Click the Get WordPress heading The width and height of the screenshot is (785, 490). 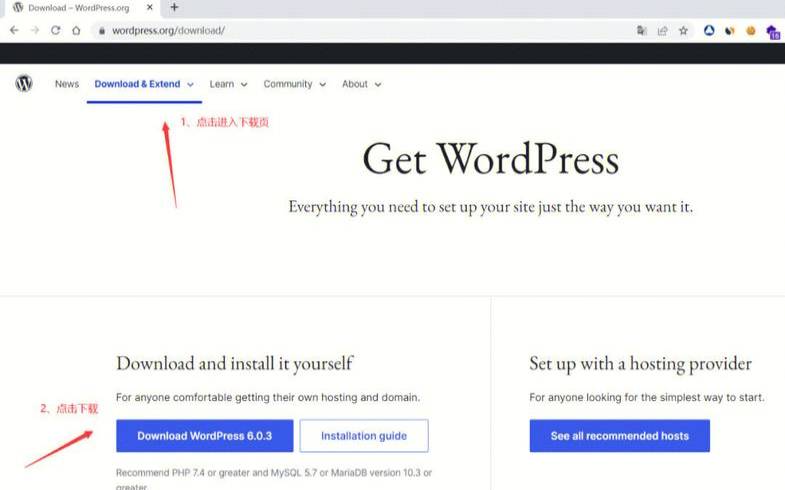click(x=491, y=159)
